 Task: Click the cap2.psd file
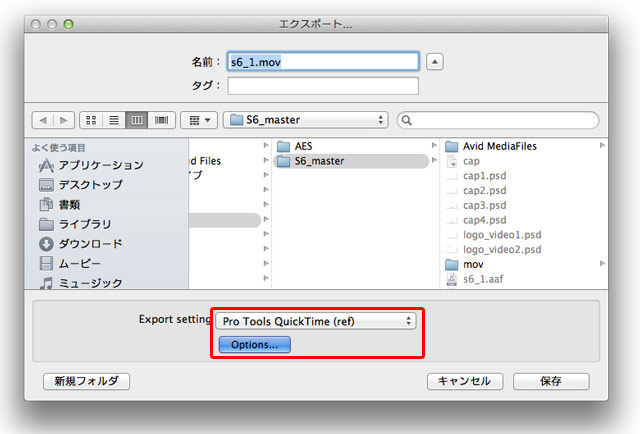click(x=484, y=191)
